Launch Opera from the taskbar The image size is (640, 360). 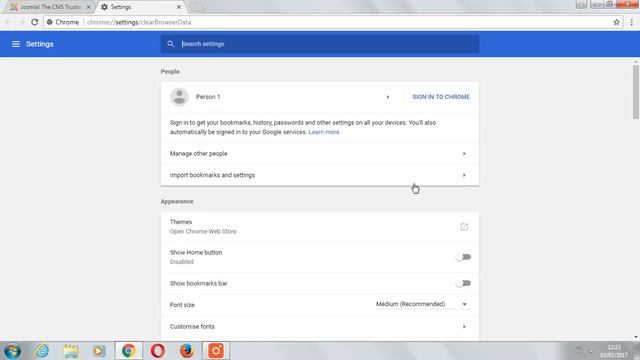[x=158, y=351]
